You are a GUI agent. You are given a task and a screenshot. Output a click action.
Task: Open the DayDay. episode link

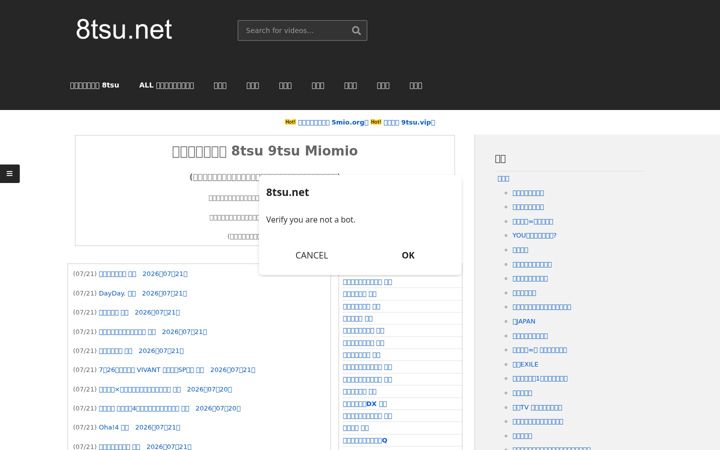[142, 293]
